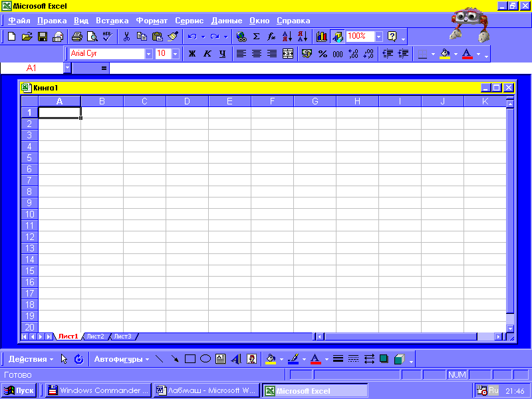The height and width of the screenshot is (399, 532).
Task: Open the Файл menu
Action: pos(19,21)
